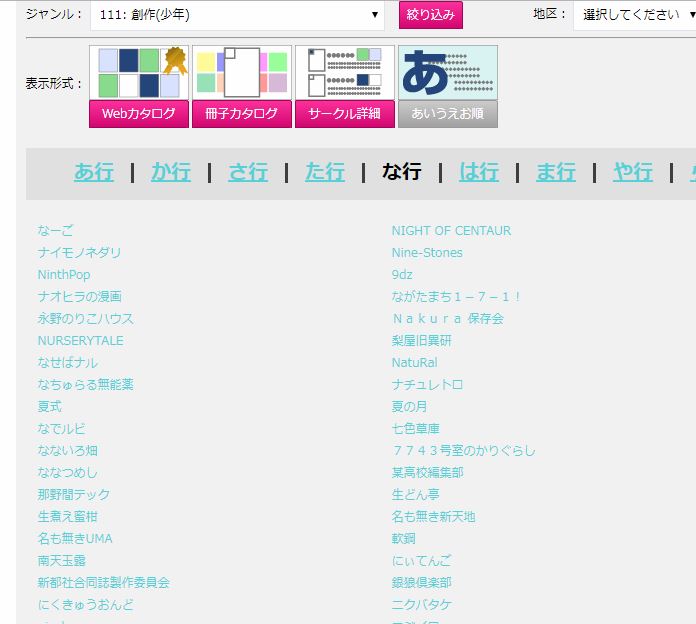Open circle link 永野のりこハウス

click(x=86, y=319)
